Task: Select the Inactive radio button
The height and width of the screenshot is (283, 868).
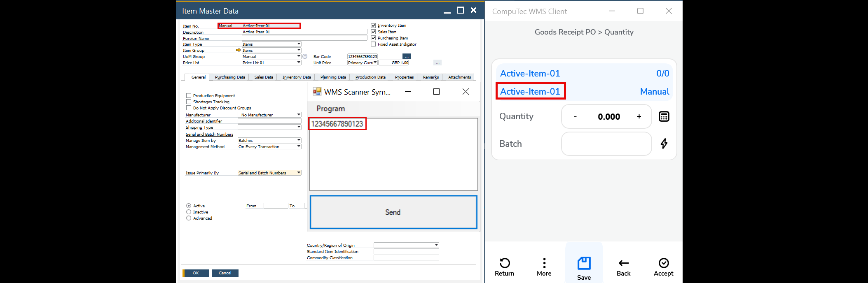Action: 189,212
